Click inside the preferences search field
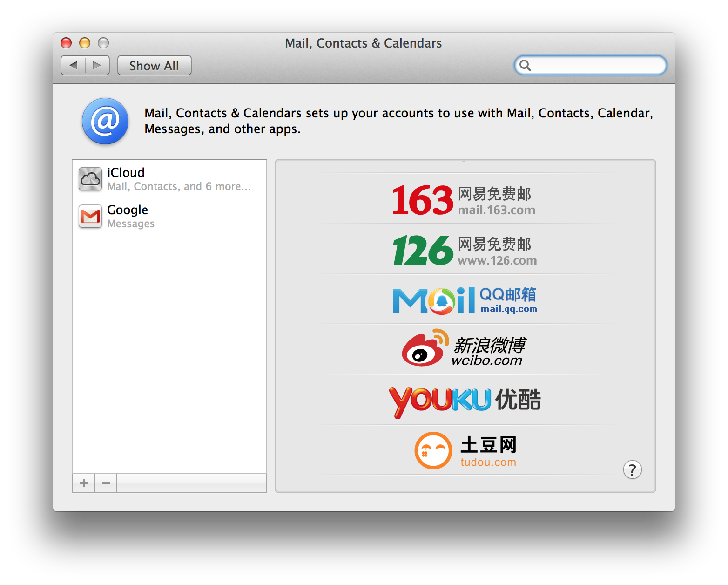Screen dimensions: 728x585 [590, 65]
